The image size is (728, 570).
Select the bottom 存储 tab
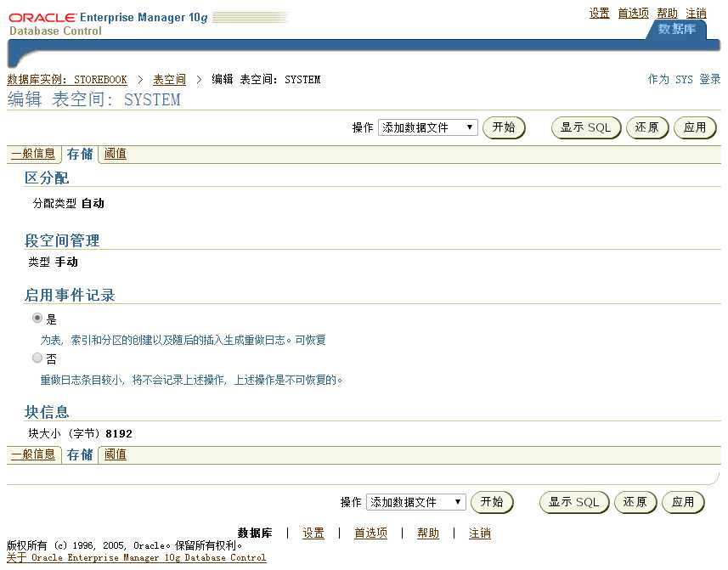point(80,454)
